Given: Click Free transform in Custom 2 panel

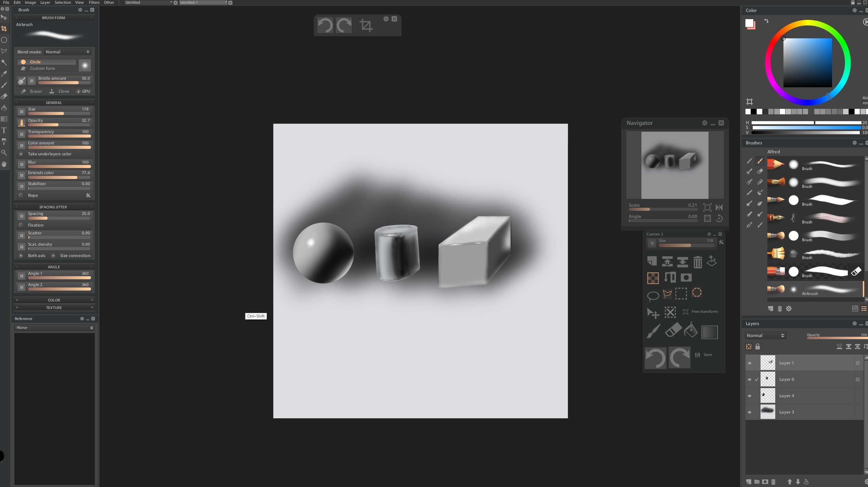Looking at the screenshot, I should 704,312.
